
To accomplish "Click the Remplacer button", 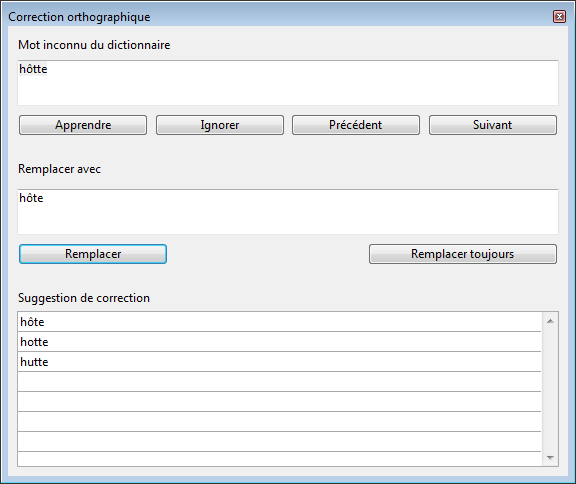I will click(93, 254).
